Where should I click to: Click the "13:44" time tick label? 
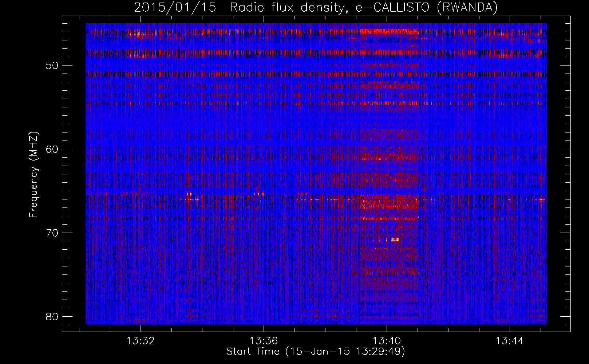point(510,341)
